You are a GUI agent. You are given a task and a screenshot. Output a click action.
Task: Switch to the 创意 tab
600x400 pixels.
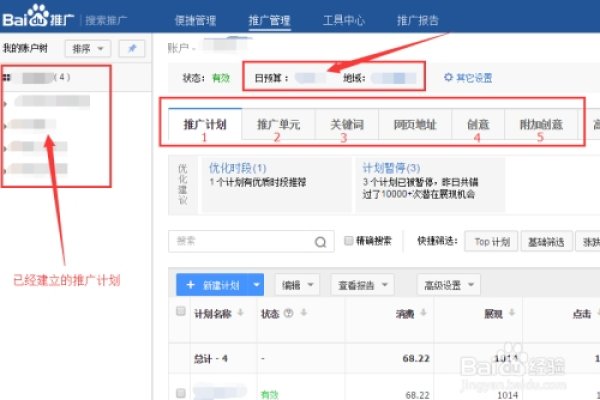478,124
